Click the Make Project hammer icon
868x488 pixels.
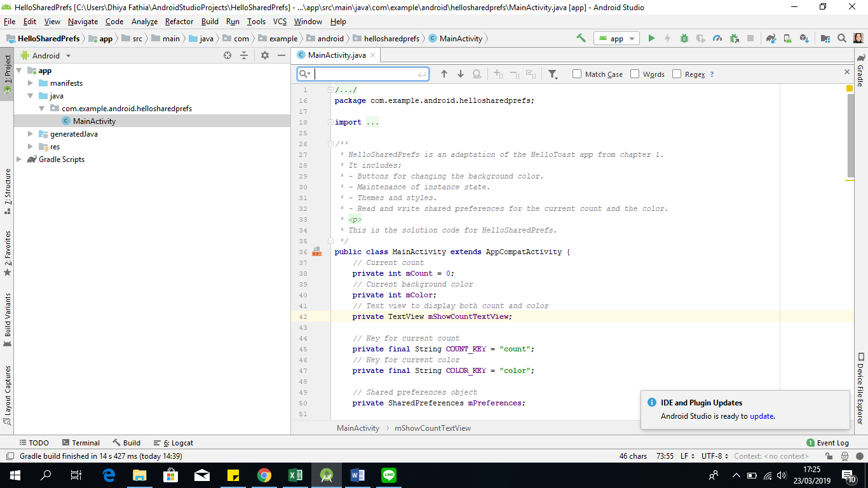pos(580,38)
